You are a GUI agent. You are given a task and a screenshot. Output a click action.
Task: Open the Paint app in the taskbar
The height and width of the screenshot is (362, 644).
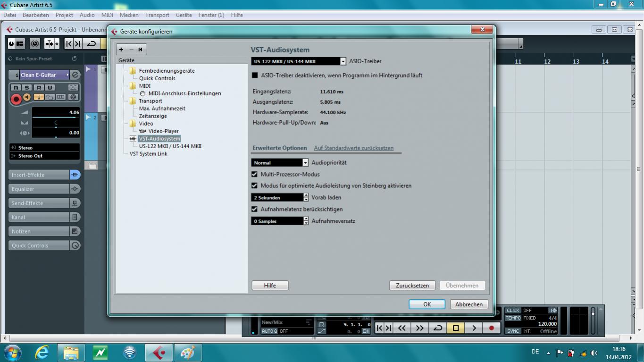188,353
